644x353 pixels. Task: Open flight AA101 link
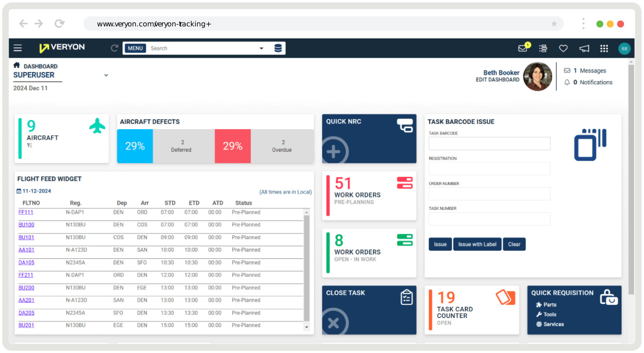[x=26, y=250]
